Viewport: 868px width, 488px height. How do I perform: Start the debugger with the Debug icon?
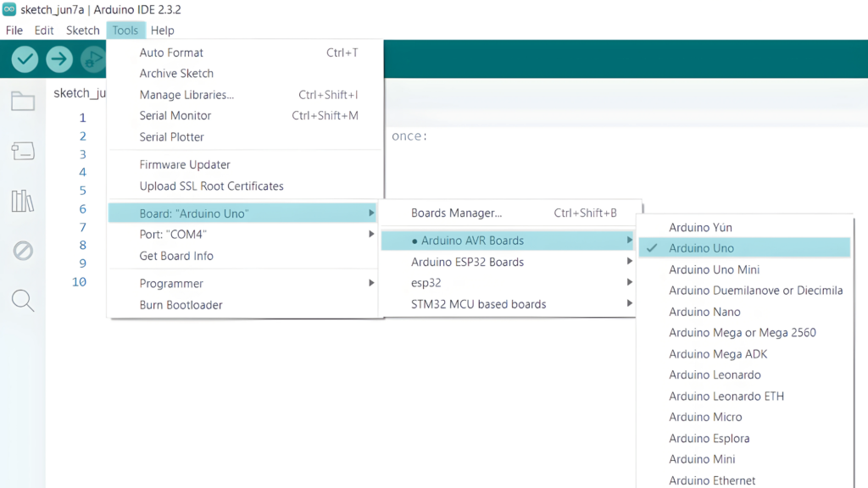pyautogui.click(x=93, y=59)
